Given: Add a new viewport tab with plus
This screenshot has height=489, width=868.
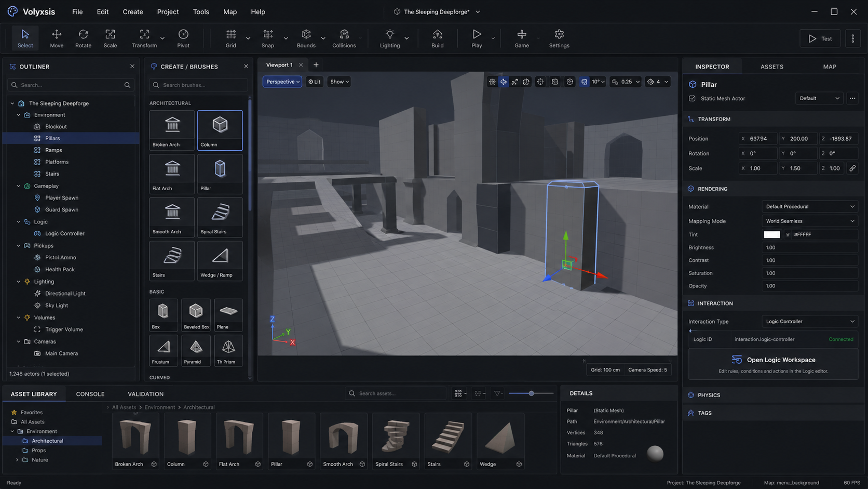Looking at the screenshot, I should 316,65.
